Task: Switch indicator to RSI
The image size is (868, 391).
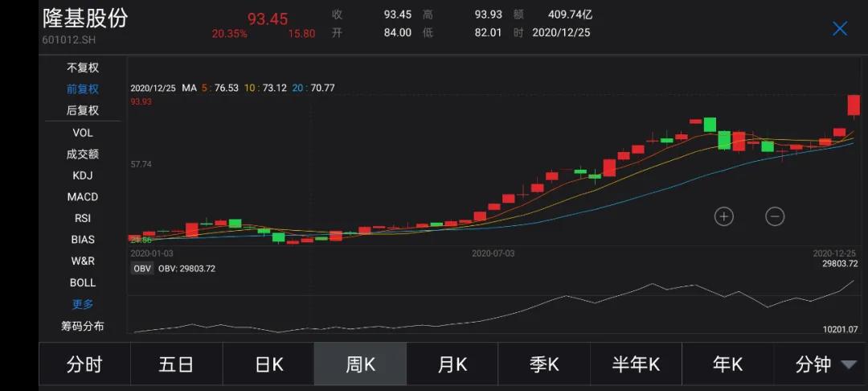Action: [x=83, y=218]
